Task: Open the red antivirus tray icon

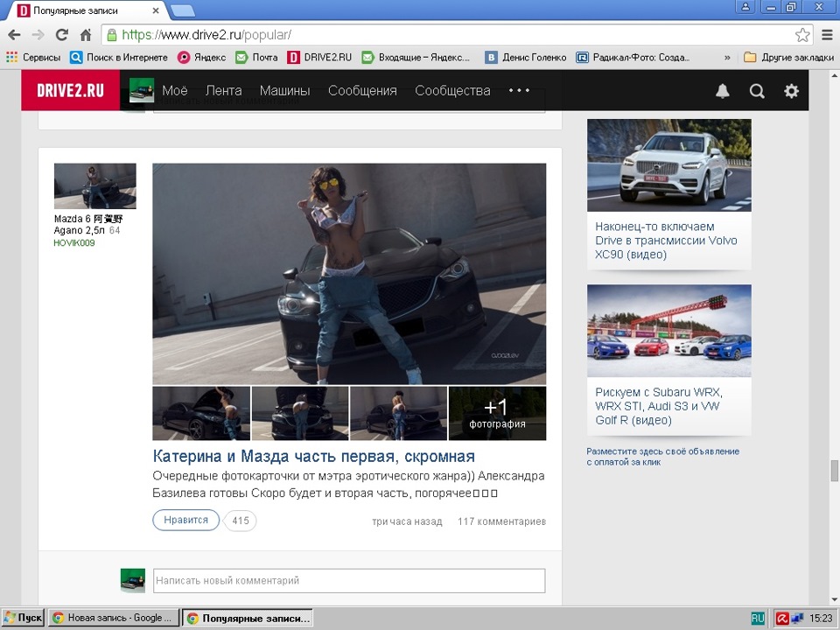Action: 782,619
